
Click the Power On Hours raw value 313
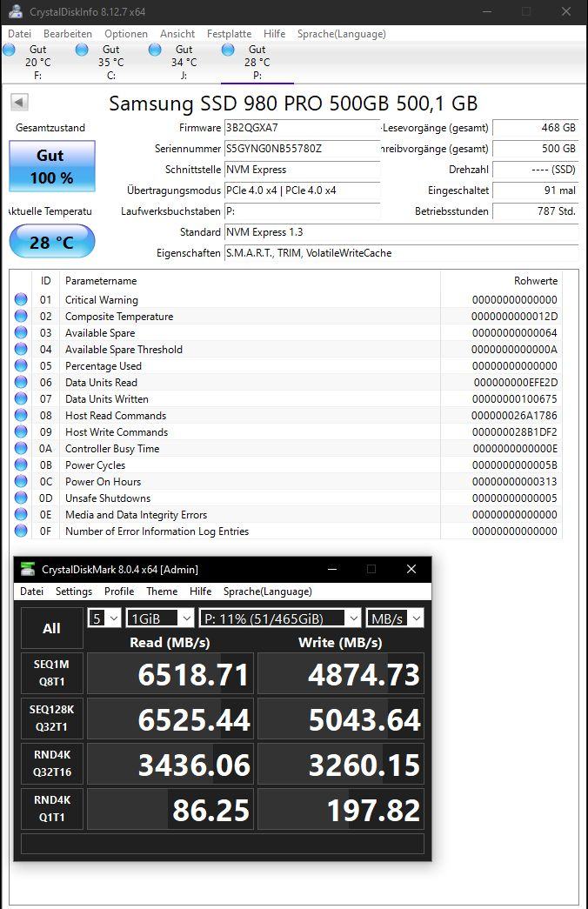click(x=514, y=481)
